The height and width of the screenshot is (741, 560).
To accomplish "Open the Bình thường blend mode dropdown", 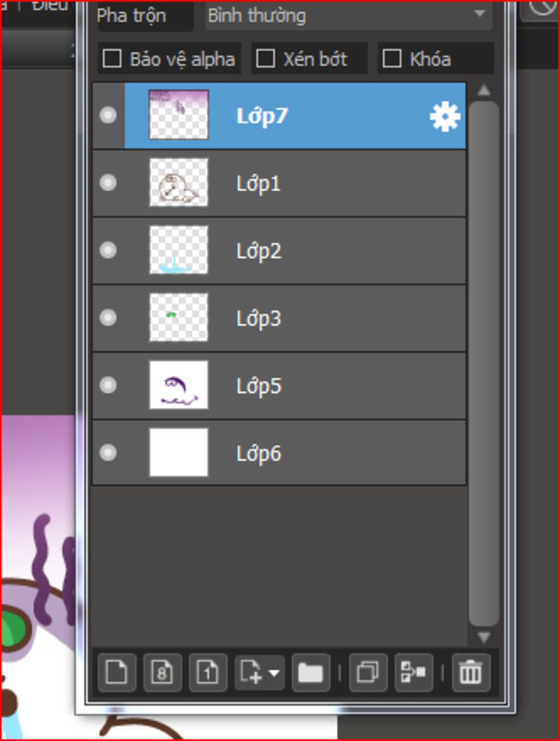I will (348, 15).
